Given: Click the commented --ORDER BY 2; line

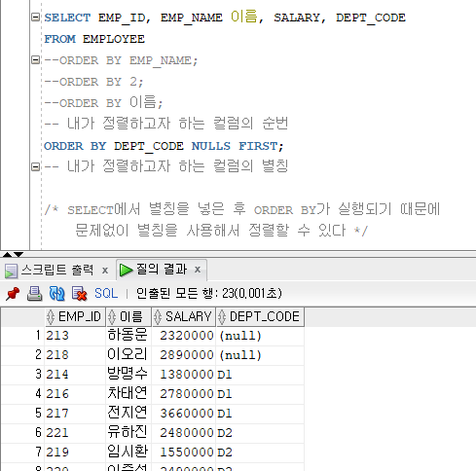Looking at the screenshot, I should pos(93,82).
